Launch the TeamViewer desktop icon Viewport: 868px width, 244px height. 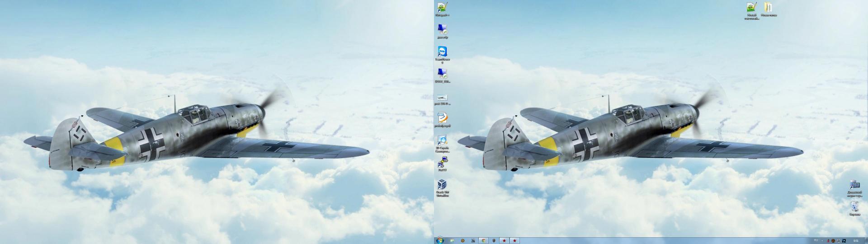point(443,54)
